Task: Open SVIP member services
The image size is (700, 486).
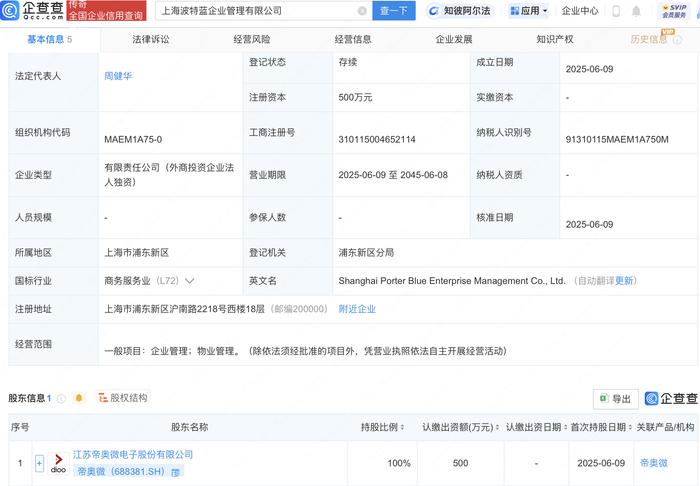Action: click(675, 11)
